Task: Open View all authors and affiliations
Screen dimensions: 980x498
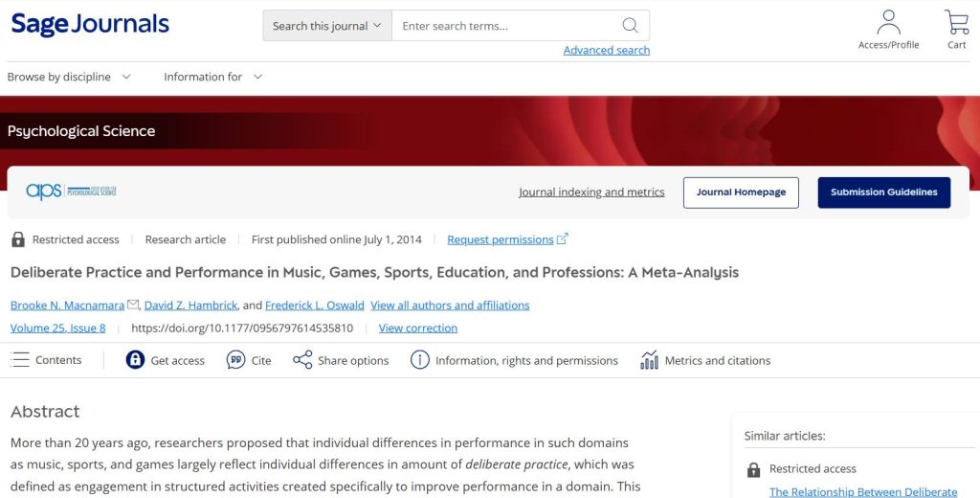Action: click(450, 306)
